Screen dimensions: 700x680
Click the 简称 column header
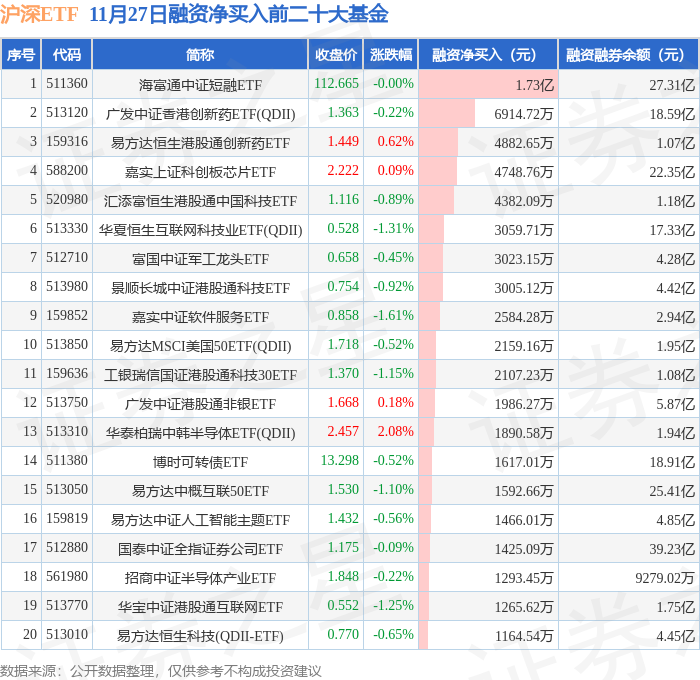200,54
